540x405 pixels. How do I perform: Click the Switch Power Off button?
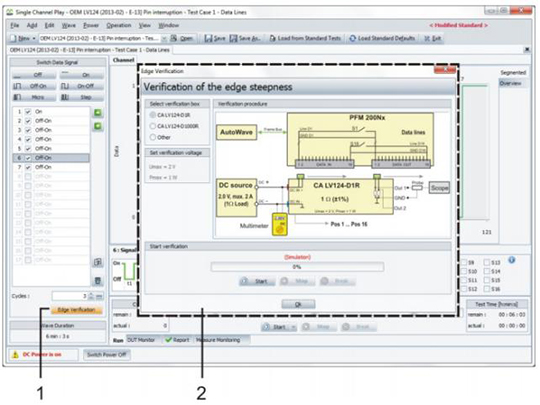coord(107,354)
